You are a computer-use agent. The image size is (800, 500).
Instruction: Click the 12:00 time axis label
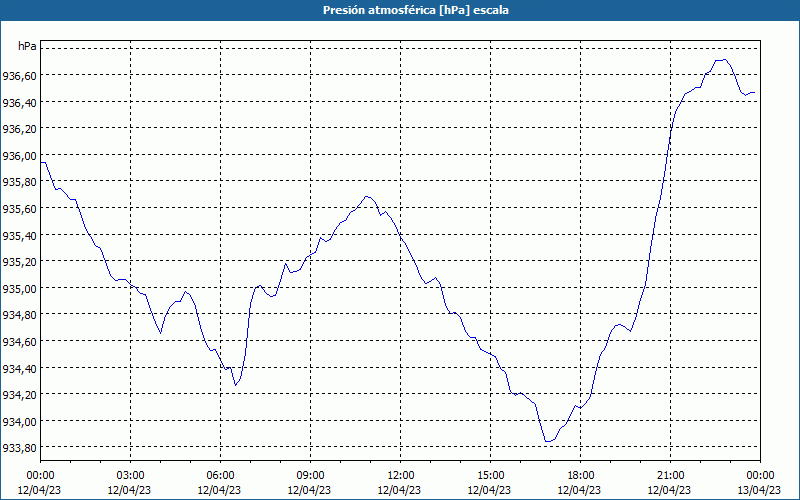click(x=401, y=476)
